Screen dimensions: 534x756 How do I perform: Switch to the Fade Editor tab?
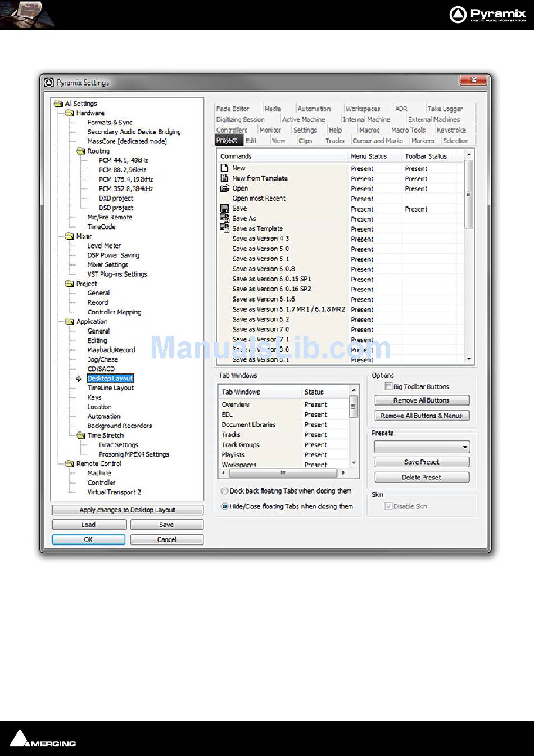[232, 109]
